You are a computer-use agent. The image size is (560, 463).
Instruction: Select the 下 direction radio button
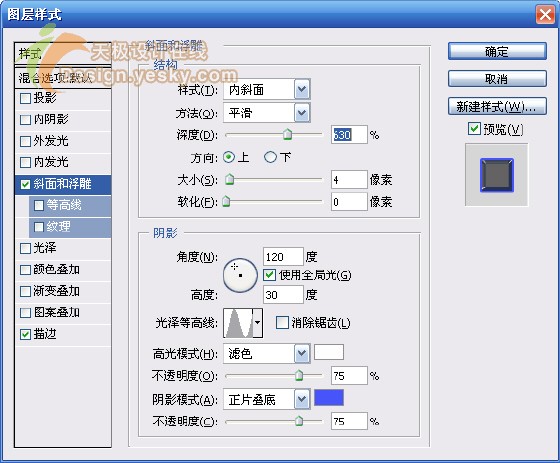270,157
